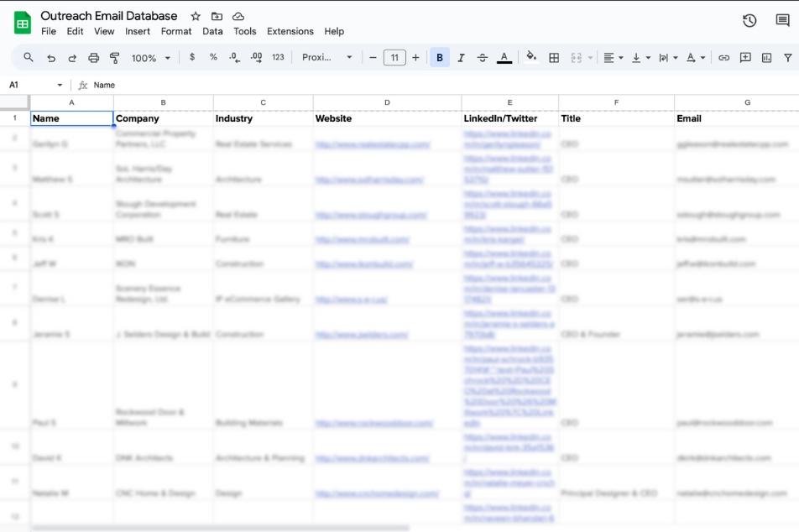Click the font size input field
Viewport: 799px width, 532px height.
[394, 58]
